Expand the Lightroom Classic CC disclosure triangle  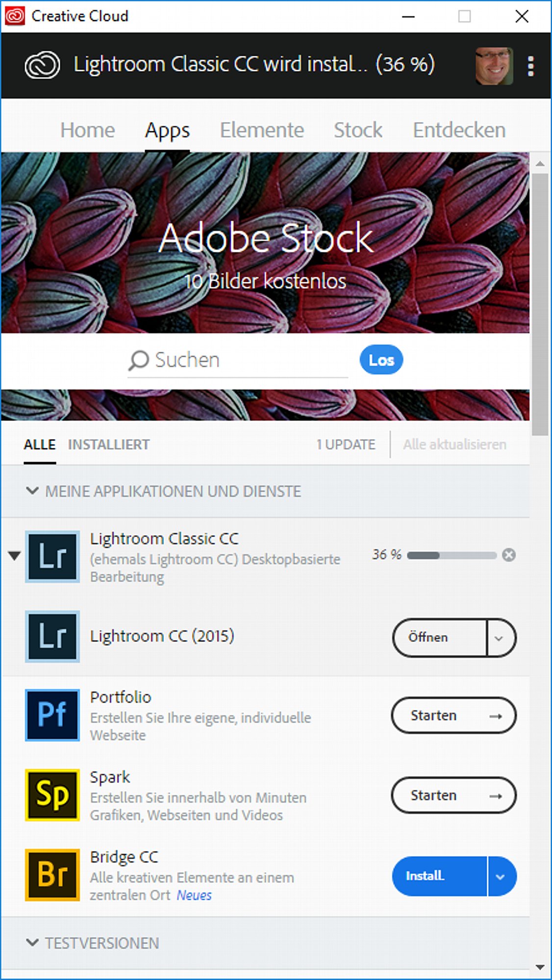click(x=14, y=556)
